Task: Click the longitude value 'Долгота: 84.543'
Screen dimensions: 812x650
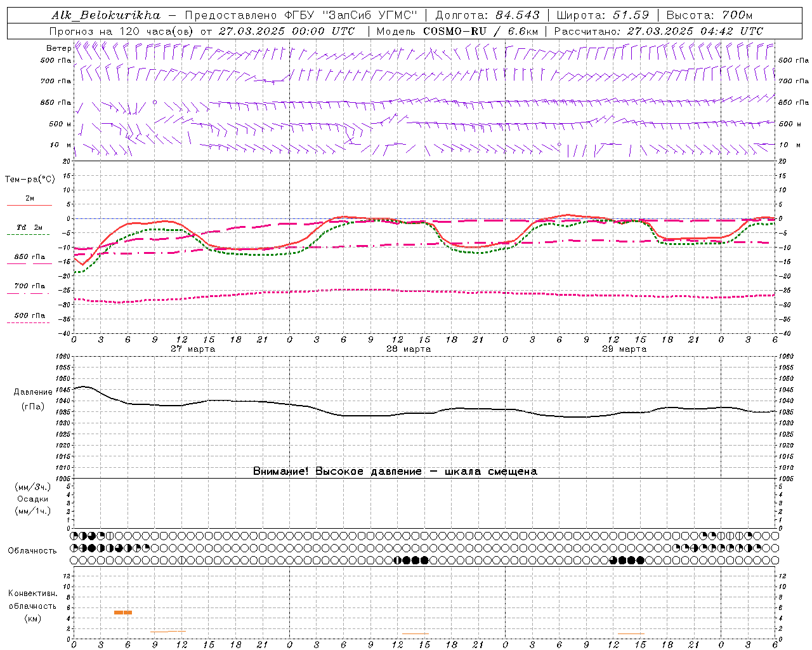Action: 487,15
